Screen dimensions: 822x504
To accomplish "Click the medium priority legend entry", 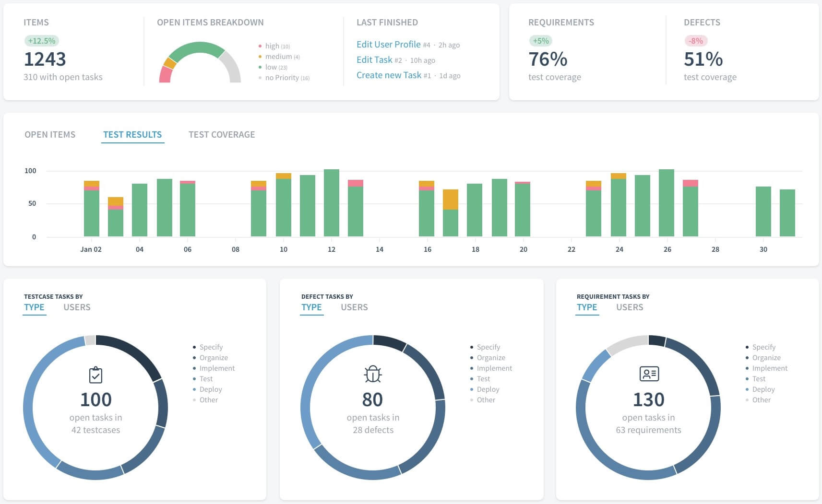I will point(279,57).
